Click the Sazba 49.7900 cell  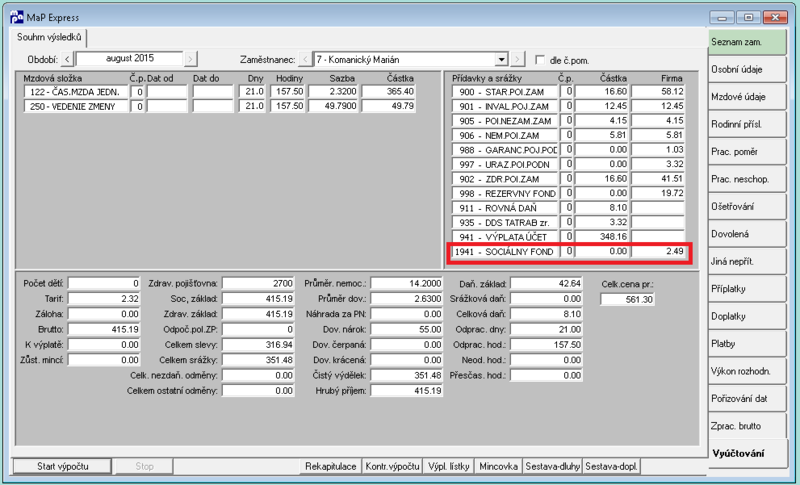pyautogui.click(x=333, y=106)
